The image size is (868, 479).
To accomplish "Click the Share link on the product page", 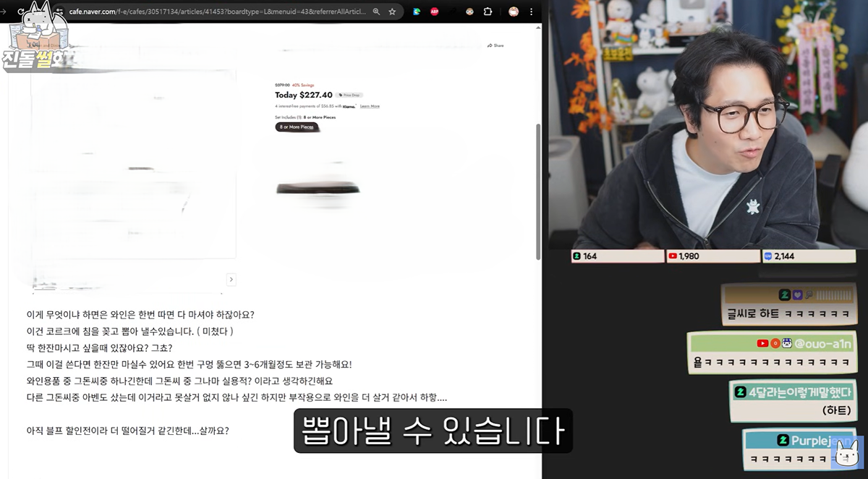I will point(495,46).
